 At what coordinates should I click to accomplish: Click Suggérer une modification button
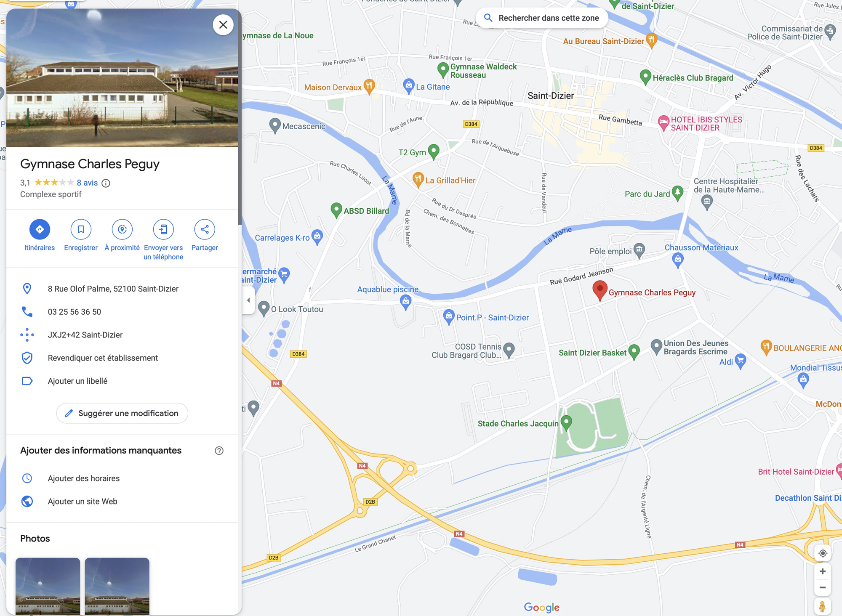[x=122, y=413]
